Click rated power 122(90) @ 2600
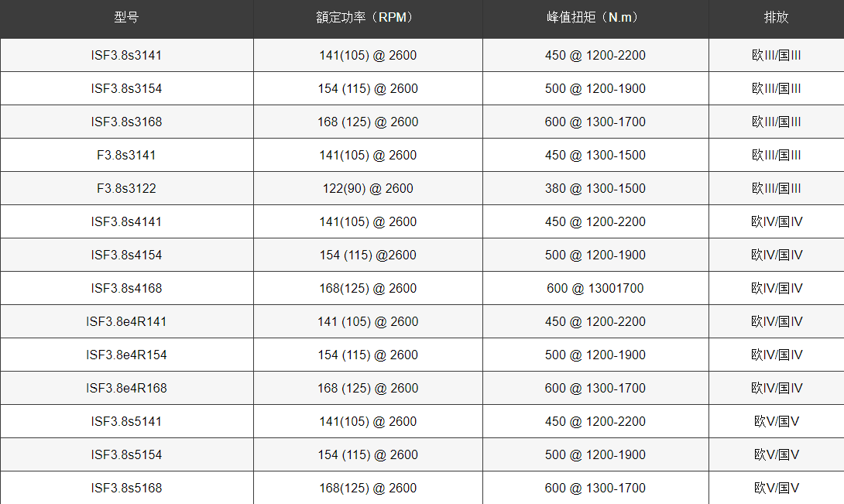Image resolution: width=844 pixels, height=504 pixels. tap(368, 188)
